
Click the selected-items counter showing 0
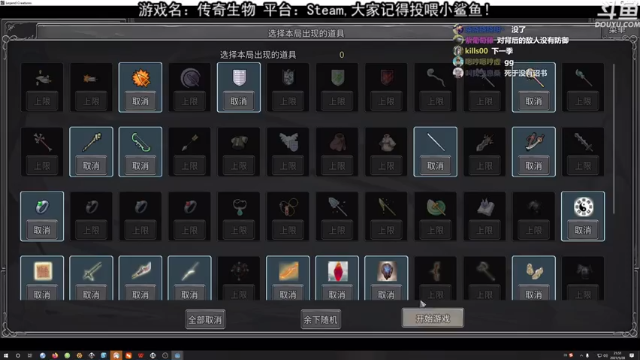(342, 55)
